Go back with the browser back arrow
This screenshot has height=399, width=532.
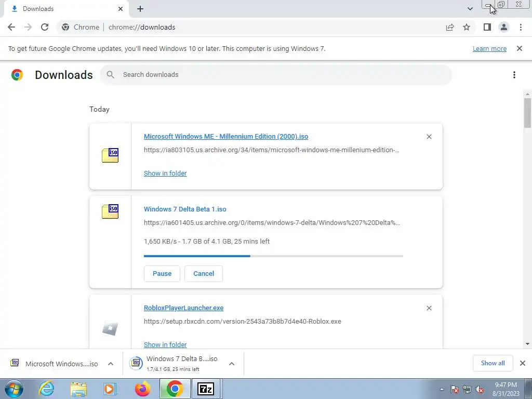click(11, 27)
